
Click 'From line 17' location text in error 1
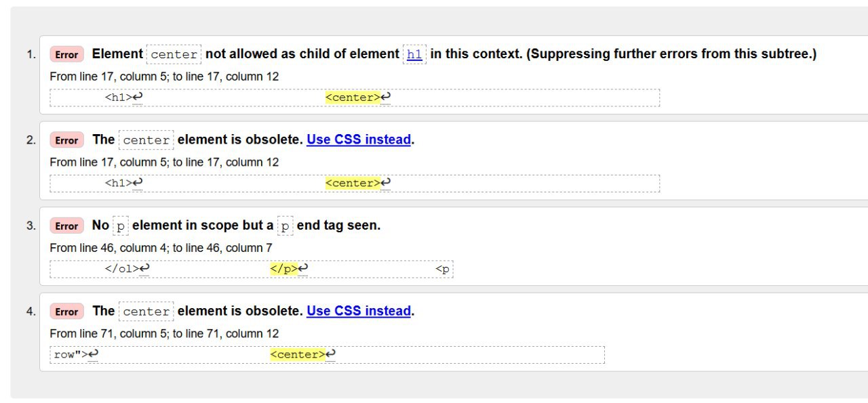[164, 77]
